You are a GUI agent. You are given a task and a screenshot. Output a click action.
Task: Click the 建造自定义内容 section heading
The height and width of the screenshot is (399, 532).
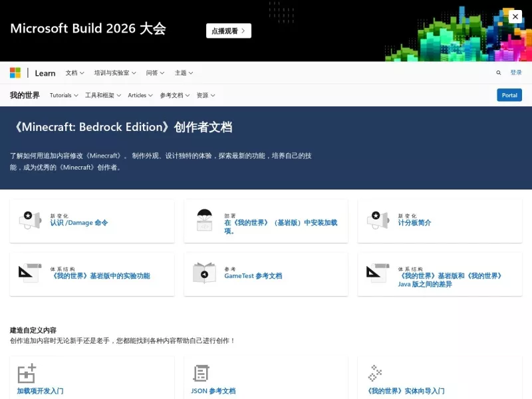33,330
